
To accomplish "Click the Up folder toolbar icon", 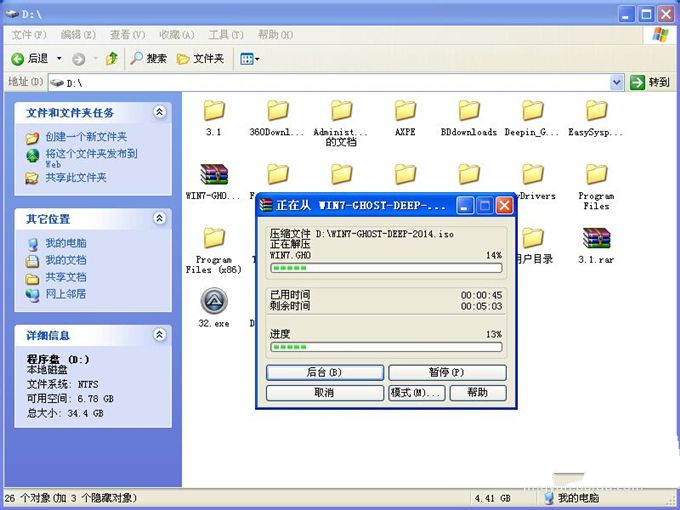I will 112,59.
